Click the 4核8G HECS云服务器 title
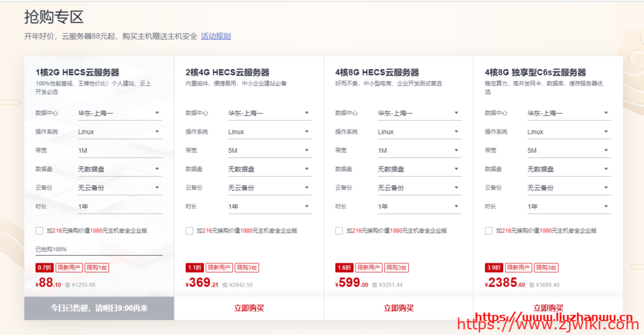The image size is (644, 335). point(377,73)
